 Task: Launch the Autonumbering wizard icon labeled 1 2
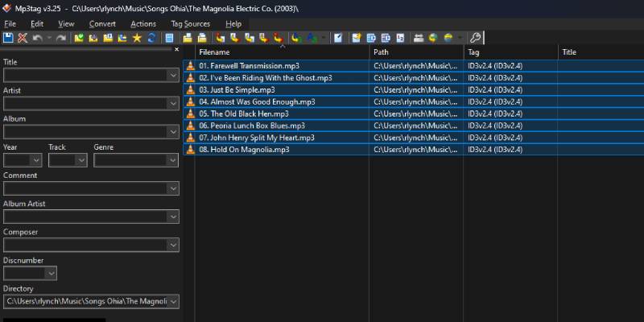tap(400, 38)
